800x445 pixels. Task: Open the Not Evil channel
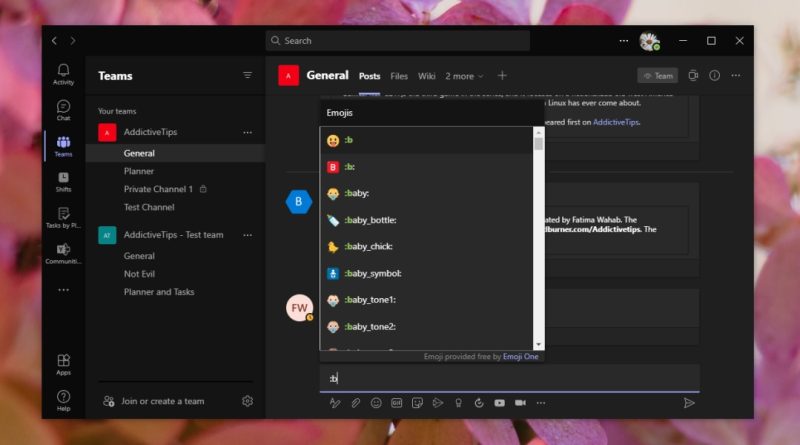tap(139, 274)
